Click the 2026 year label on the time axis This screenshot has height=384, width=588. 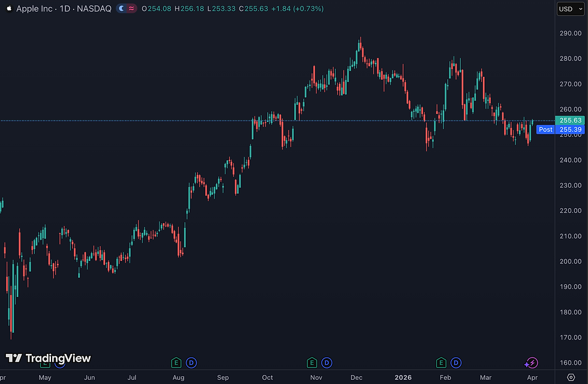[x=403, y=377]
